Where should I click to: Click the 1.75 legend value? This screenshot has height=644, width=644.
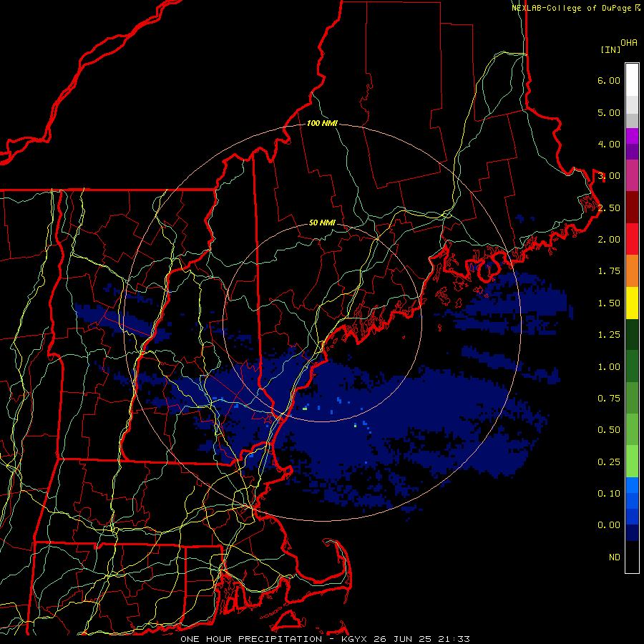tap(609, 271)
